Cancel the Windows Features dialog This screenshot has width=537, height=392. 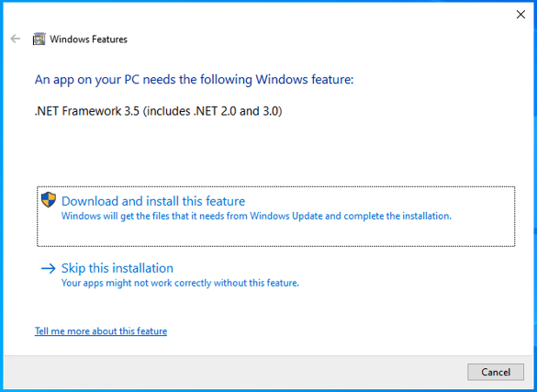(x=496, y=372)
